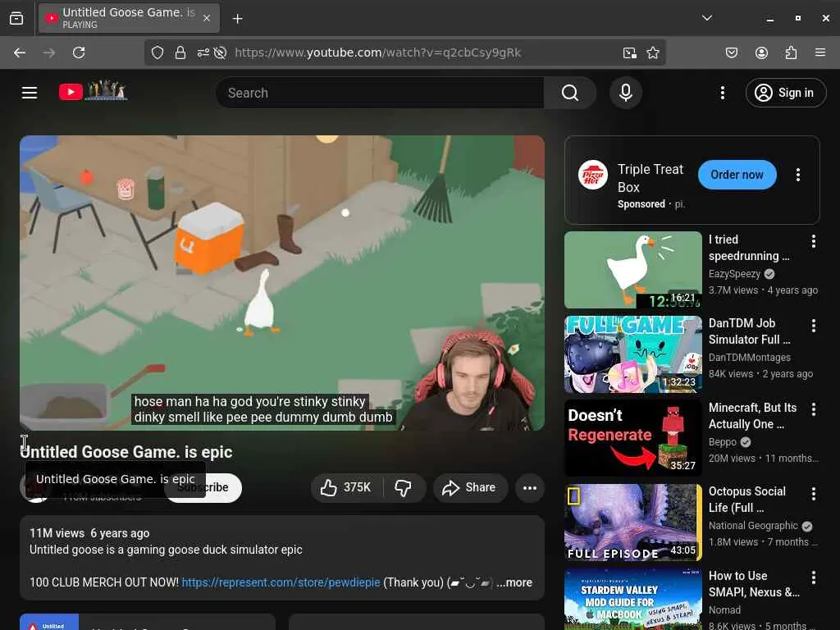Viewport: 840px width, 630px height.
Task: Open Firefox application menu
Action: tap(819, 52)
